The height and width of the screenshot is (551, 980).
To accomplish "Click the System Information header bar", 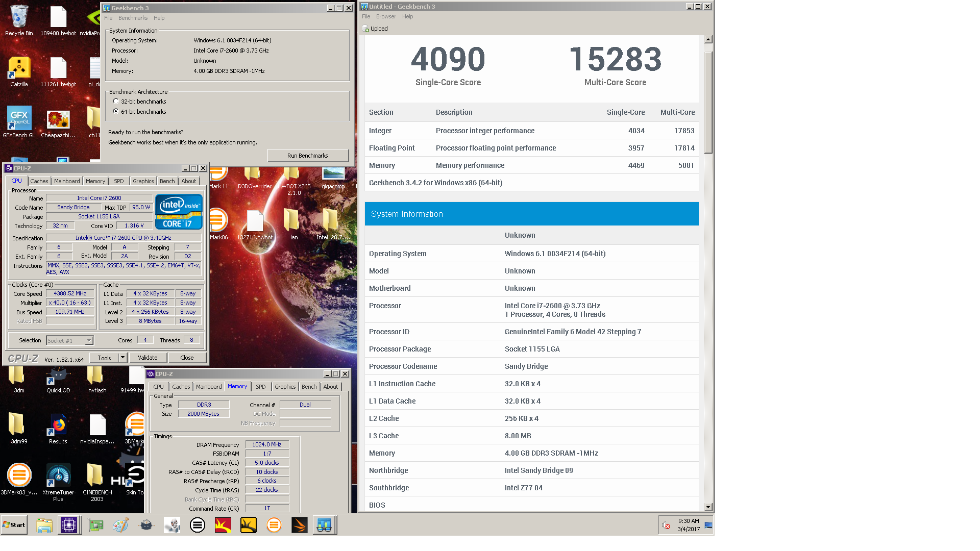I will [531, 214].
